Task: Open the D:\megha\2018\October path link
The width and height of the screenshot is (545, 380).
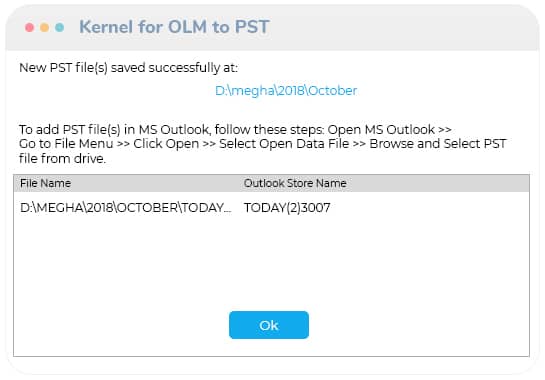Action: pyautogui.click(x=286, y=91)
